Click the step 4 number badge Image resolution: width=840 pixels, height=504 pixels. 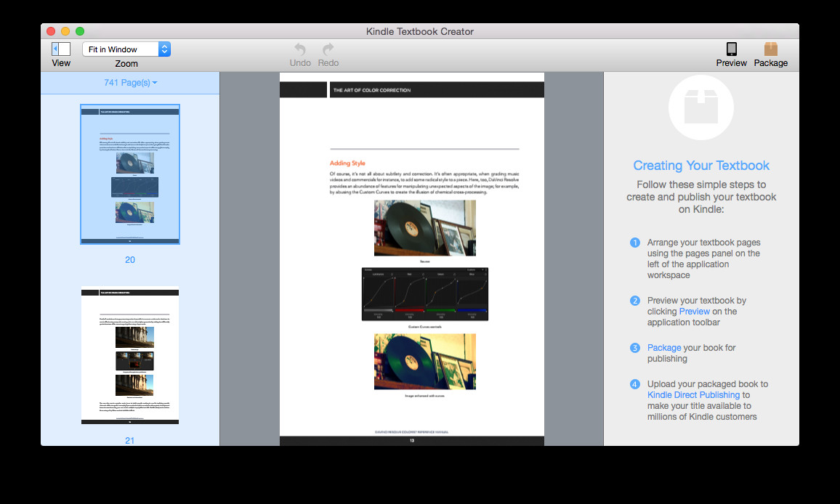click(635, 384)
